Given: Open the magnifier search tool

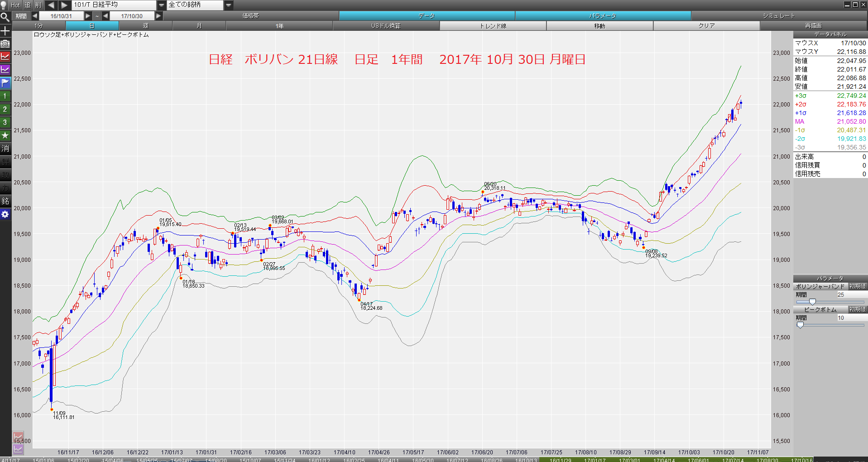Looking at the screenshot, I should tap(5, 17).
